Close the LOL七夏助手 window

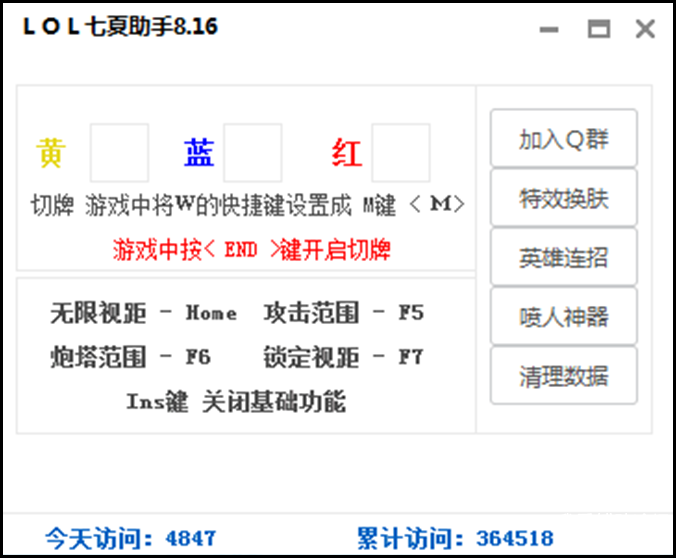[x=645, y=29]
